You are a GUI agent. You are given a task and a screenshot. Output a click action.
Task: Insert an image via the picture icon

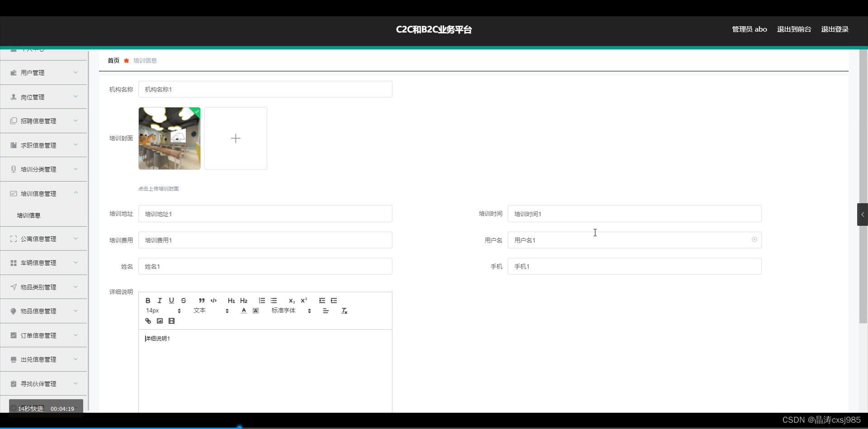click(x=160, y=321)
